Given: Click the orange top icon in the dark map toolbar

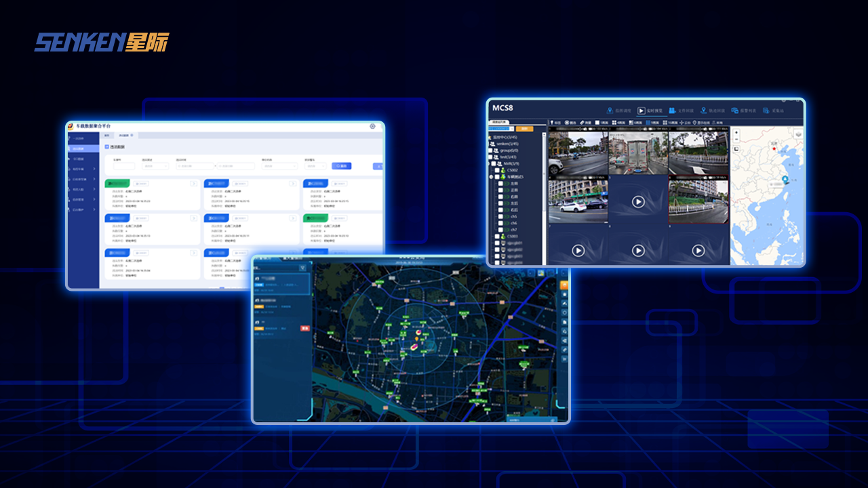Looking at the screenshot, I should click(x=564, y=285).
